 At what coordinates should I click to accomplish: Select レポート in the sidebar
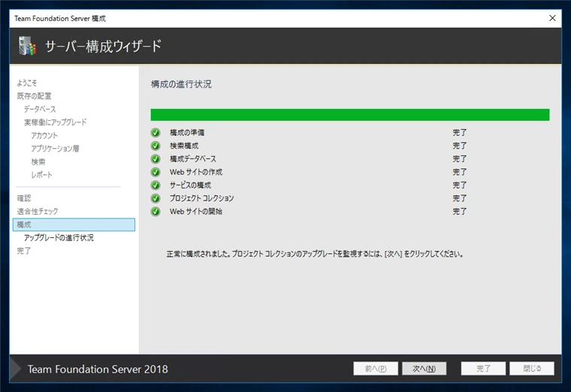point(41,175)
